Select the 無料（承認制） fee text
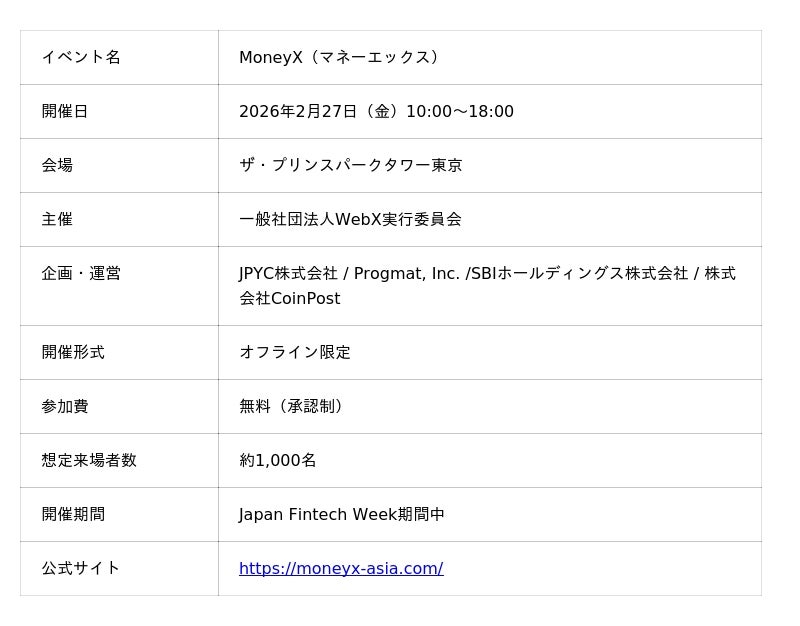Image resolution: width=800 pixels, height=626 pixels. (x=291, y=406)
